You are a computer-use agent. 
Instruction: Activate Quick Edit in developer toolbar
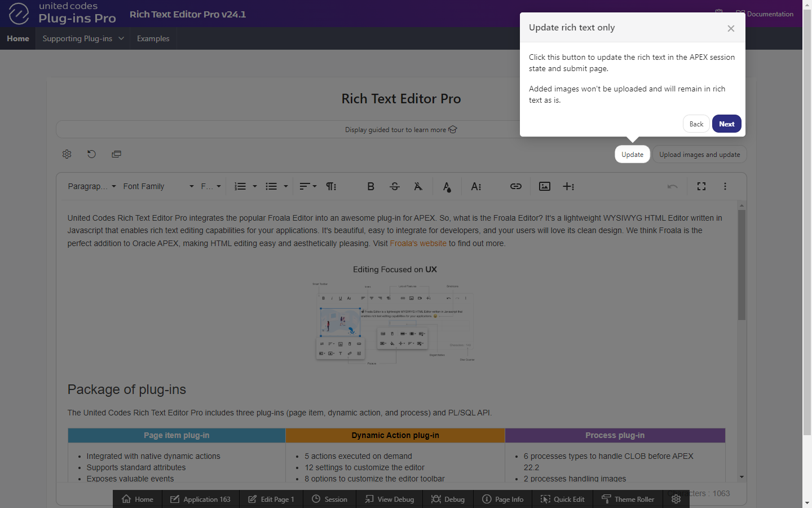click(x=563, y=499)
